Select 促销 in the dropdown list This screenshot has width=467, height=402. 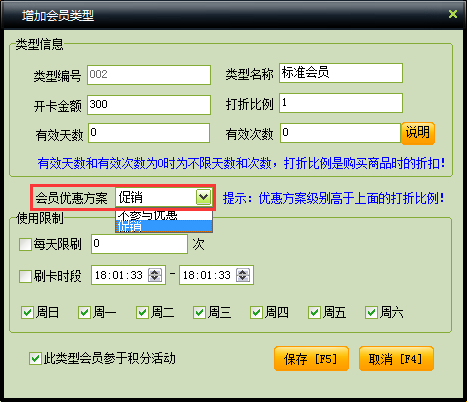(164, 227)
